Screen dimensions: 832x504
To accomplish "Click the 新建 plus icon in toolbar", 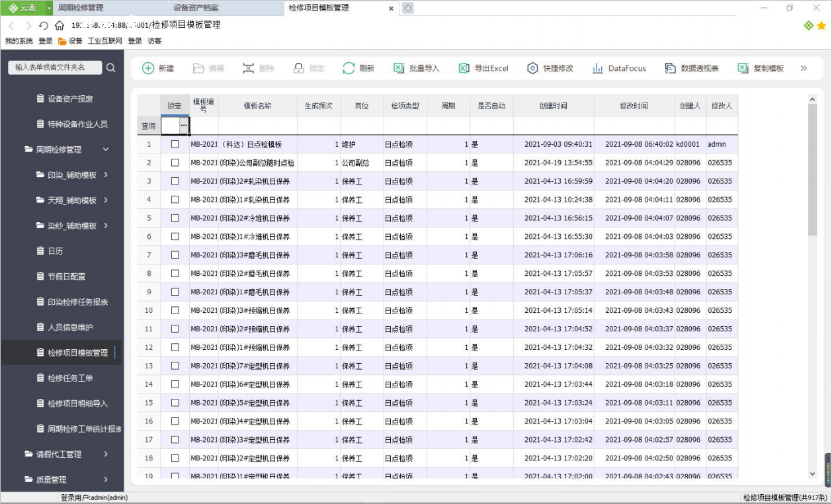I will coord(148,68).
